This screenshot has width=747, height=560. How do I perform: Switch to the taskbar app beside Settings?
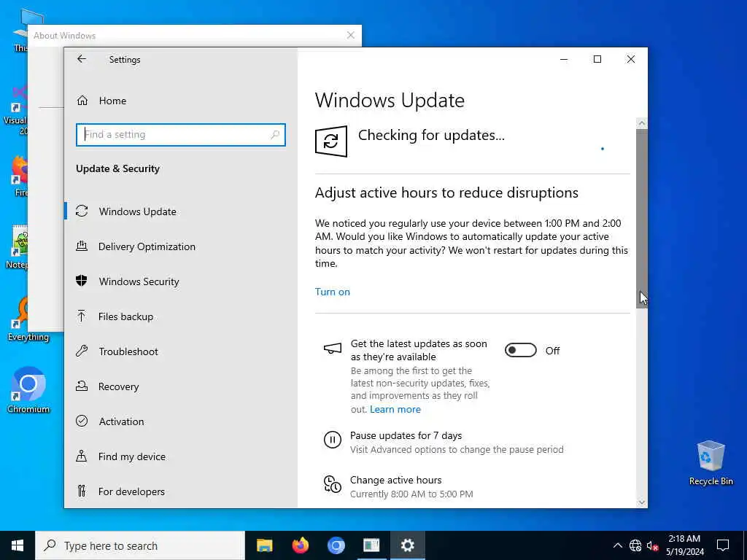(371, 545)
